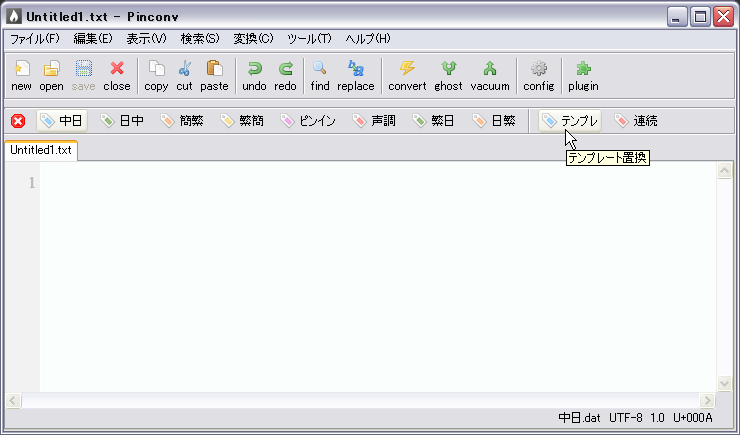Image resolution: width=740 pixels, height=435 pixels.
Task: Click the vacuum toolbar icon
Action: tap(490, 75)
